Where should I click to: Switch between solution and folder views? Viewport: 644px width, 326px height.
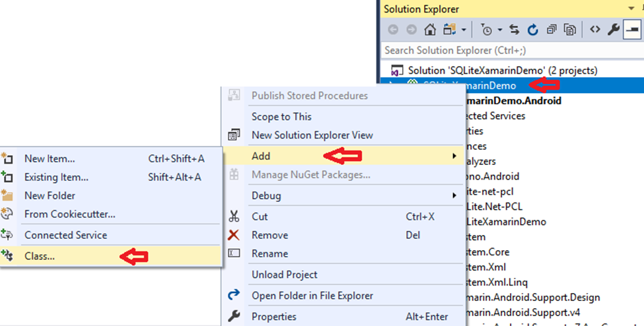pos(450,30)
